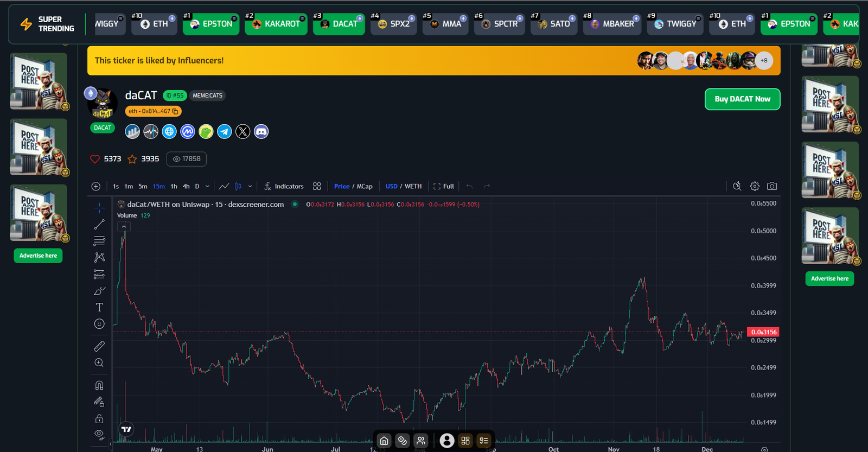868x452 pixels.
Task: Expand the chart style dropdown arrow
Action: tap(250, 186)
